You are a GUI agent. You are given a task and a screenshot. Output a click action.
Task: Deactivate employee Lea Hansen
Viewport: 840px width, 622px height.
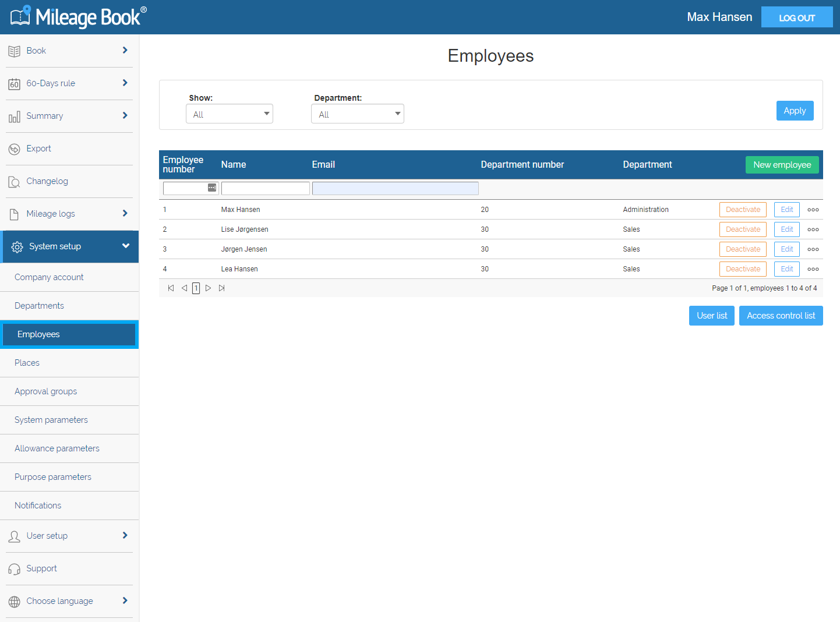tap(743, 269)
